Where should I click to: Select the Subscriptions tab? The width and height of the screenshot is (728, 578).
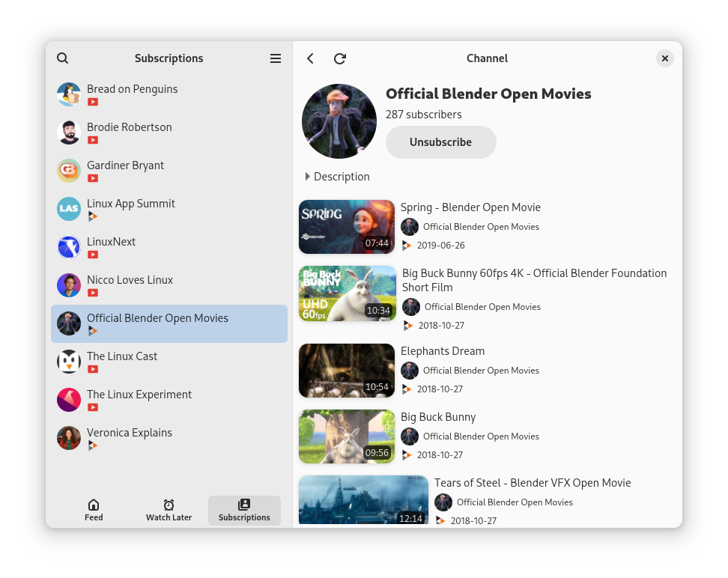pyautogui.click(x=244, y=510)
